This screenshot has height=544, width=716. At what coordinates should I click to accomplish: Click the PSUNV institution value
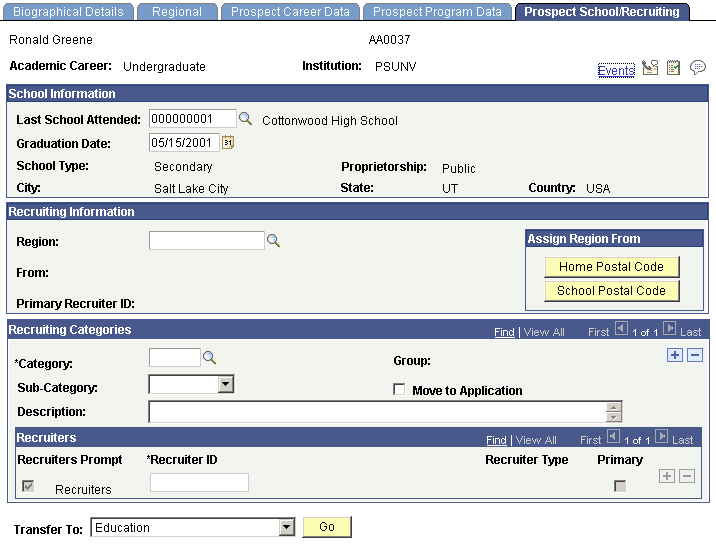[x=395, y=67]
